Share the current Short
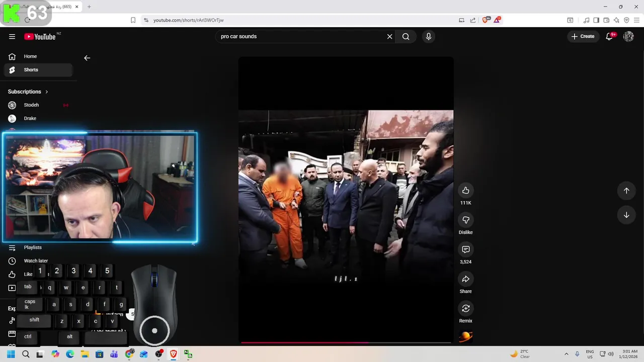This screenshot has width=644, height=362. tap(466, 279)
